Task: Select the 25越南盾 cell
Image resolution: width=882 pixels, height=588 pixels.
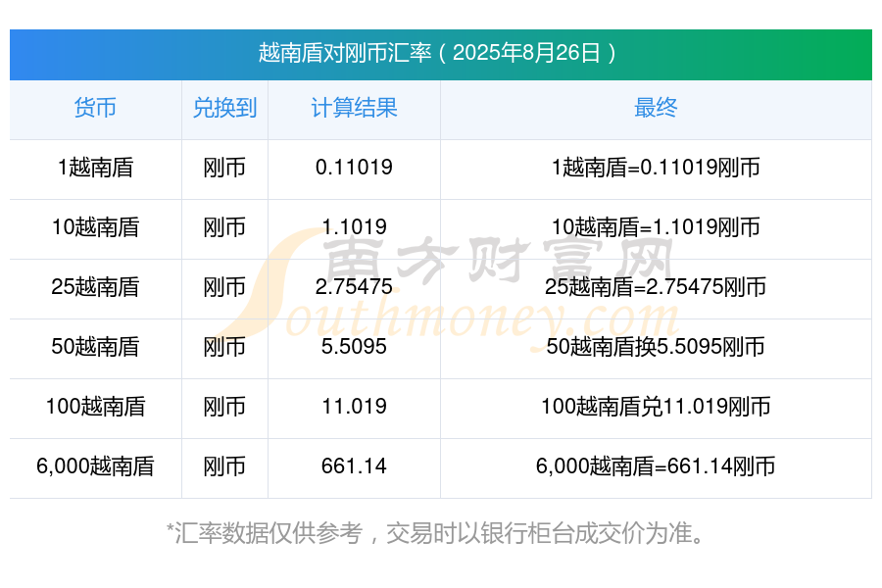Action: point(95,287)
